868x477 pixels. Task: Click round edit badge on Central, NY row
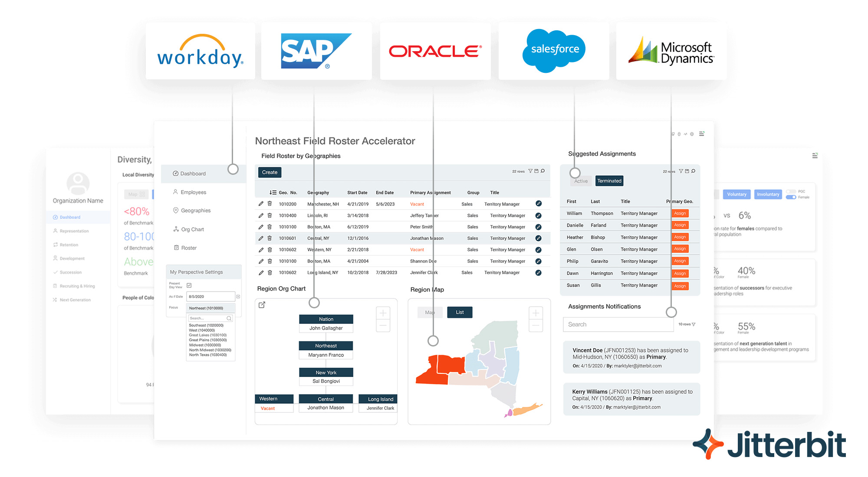click(538, 238)
